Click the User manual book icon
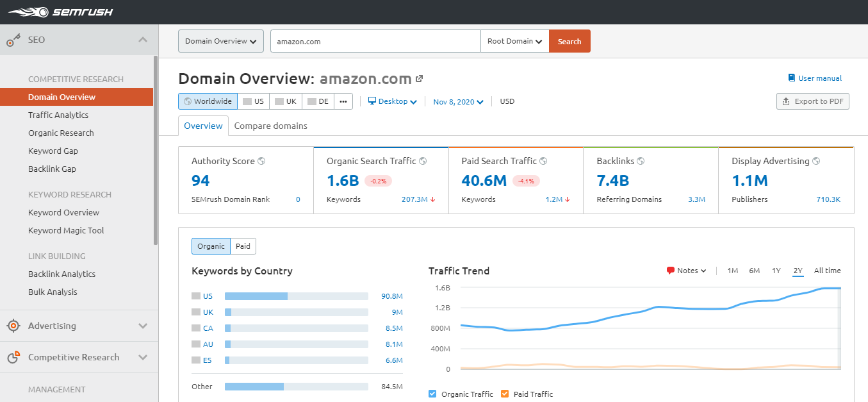Viewport: 868px width, 402px height. click(792, 78)
